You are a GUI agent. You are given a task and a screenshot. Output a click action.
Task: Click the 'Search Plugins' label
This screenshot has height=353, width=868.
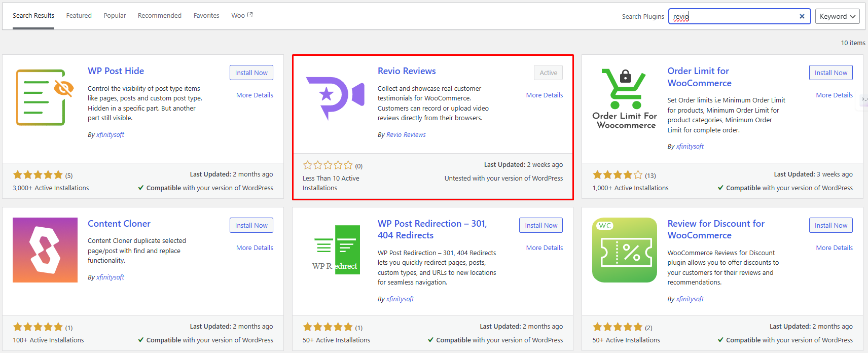(643, 16)
